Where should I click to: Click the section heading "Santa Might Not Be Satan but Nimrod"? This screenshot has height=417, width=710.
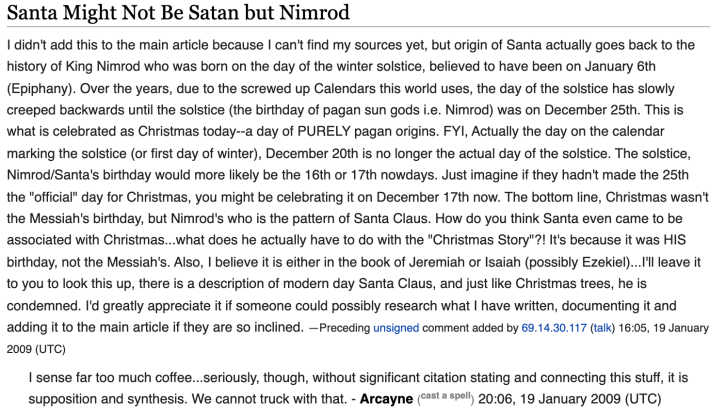pos(178,12)
